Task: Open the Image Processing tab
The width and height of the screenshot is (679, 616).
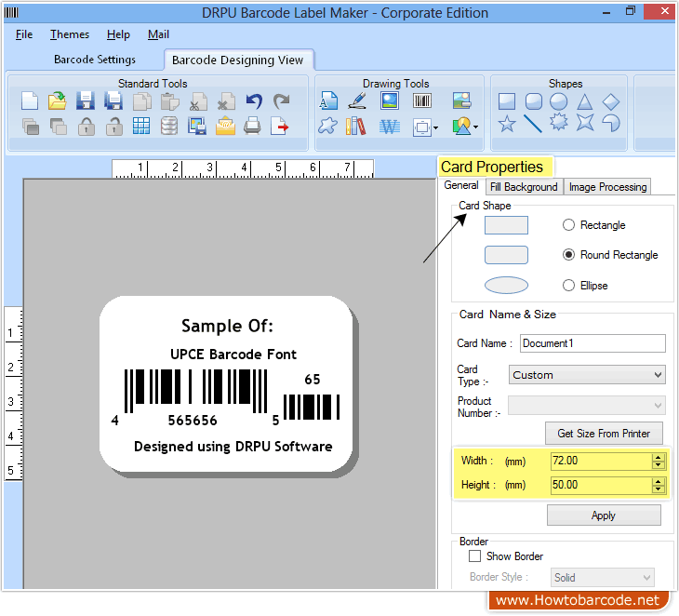Action: pos(607,187)
